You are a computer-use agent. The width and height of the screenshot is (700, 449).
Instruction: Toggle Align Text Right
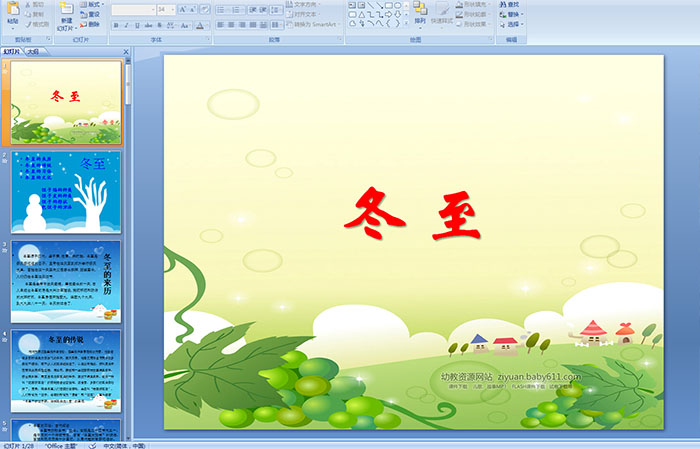pos(242,25)
